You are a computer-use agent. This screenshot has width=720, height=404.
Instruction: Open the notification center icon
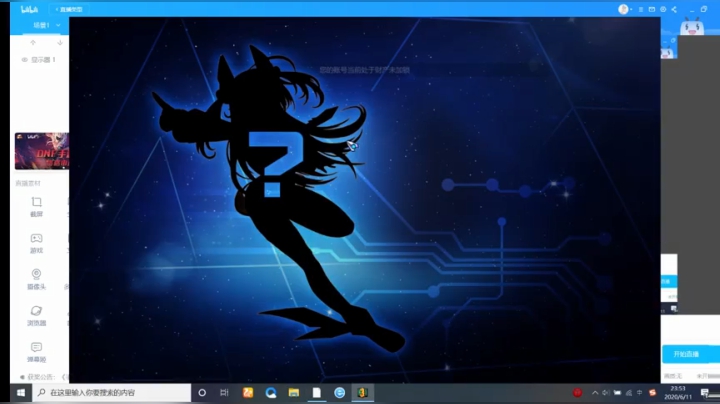pos(705,393)
